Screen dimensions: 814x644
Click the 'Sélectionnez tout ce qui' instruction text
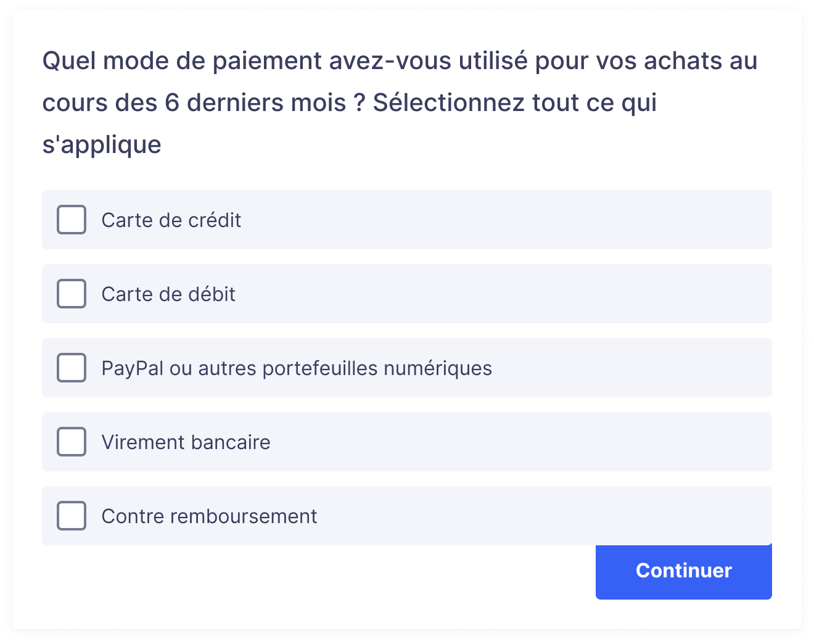(515, 103)
